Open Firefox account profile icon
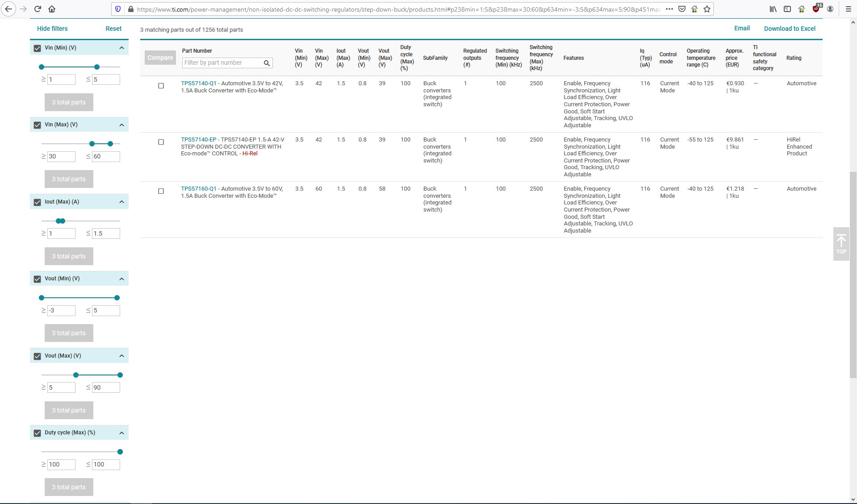The height and width of the screenshot is (504, 857). (x=830, y=9)
